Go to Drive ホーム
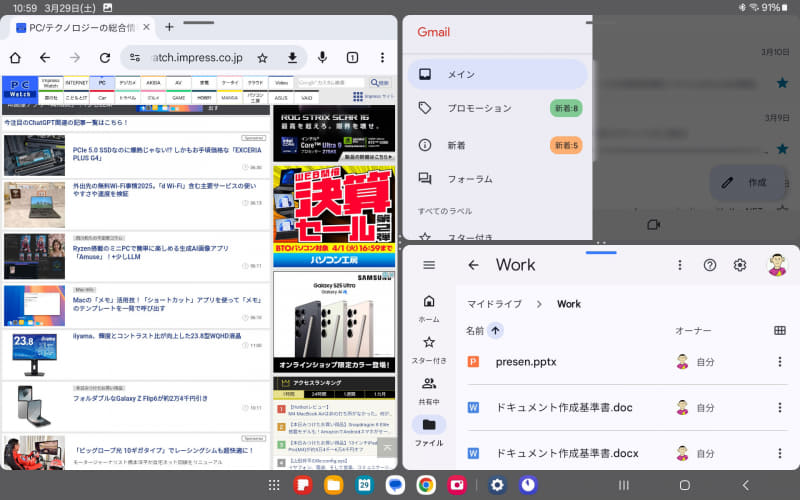This screenshot has height=500, width=800. [429, 308]
